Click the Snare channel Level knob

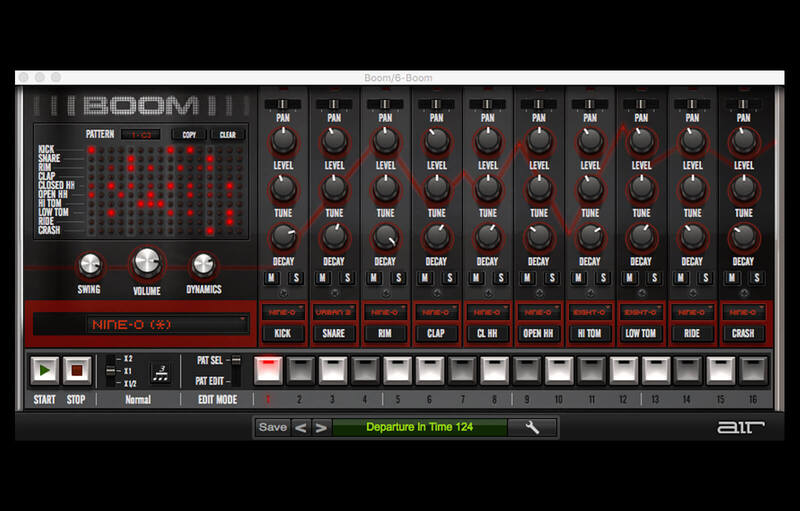click(334, 141)
